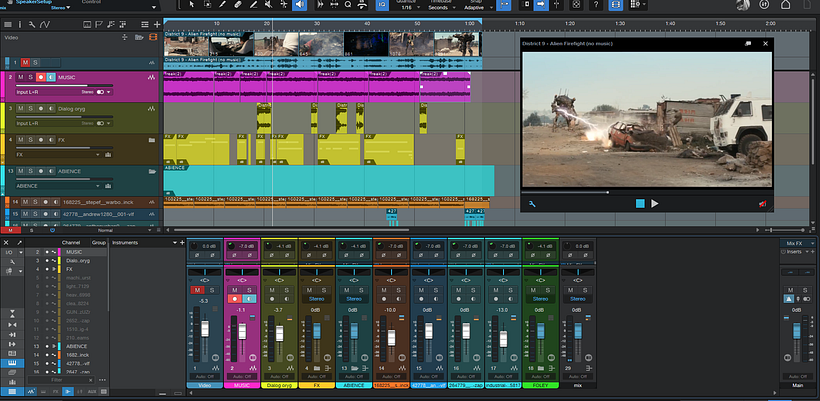Open the FX track instrument dropdown
This screenshot has width=820, height=401.
point(98,155)
